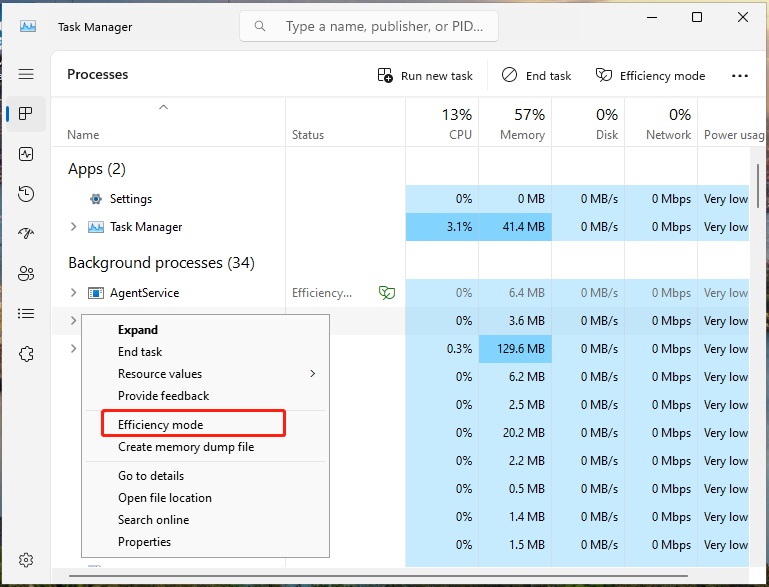Click the 0.5 MB memory cell
This screenshot has width=769, height=587.
click(x=515, y=488)
